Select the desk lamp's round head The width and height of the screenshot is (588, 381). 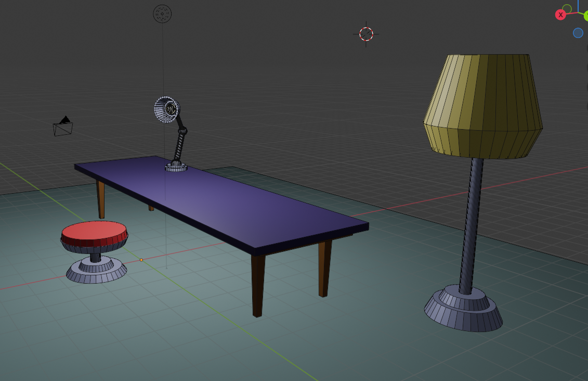167,109
